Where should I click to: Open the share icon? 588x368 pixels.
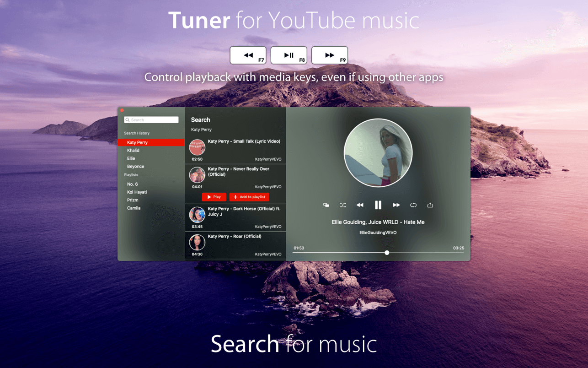430,205
